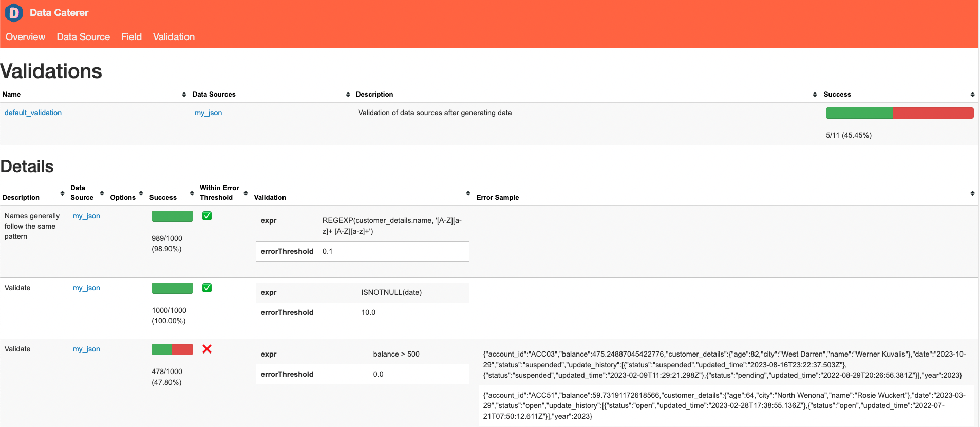
Task: Sort details by Validation column arrows
Action: pos(468,193)
